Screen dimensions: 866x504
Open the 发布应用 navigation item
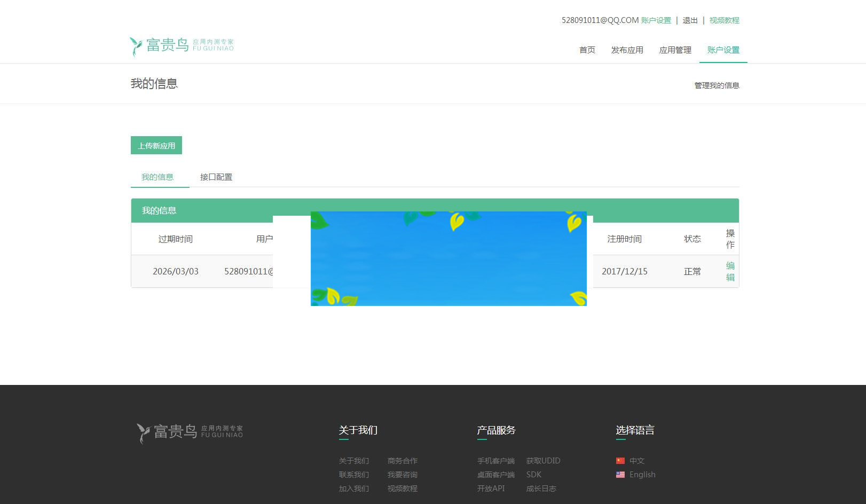627,50
